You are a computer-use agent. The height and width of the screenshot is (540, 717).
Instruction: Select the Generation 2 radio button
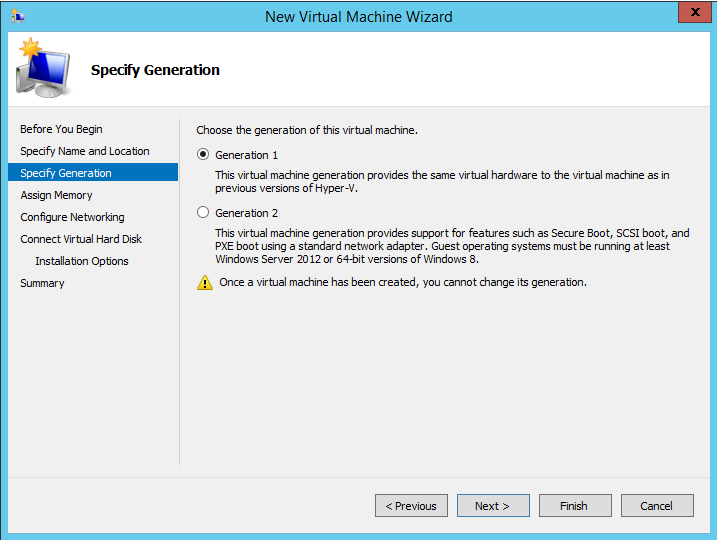[x=204, y=213]
